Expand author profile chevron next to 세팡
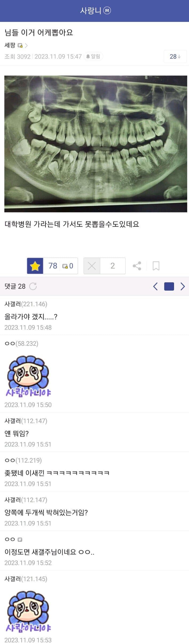Image resolution: width=189 pixels, height=644 pixels. (26, 45)
